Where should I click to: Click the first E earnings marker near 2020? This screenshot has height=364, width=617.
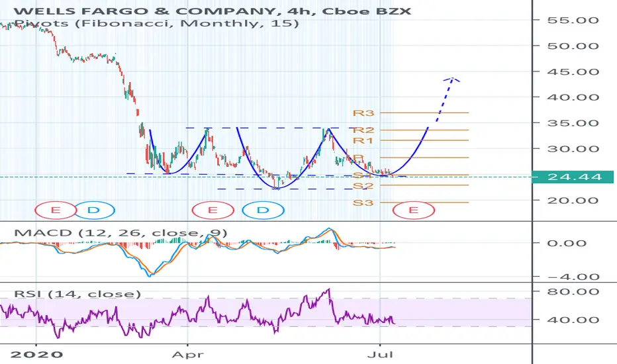coord(56,210)
